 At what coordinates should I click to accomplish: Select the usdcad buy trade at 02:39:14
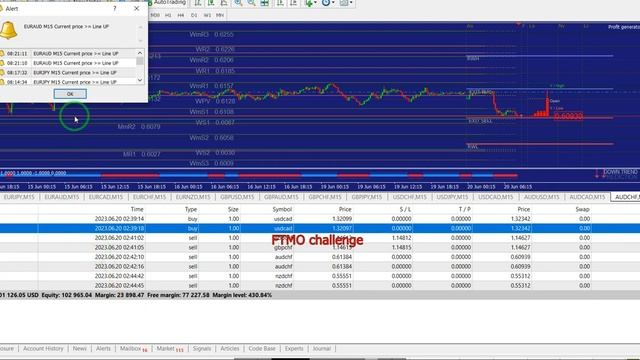pos(320,219)
